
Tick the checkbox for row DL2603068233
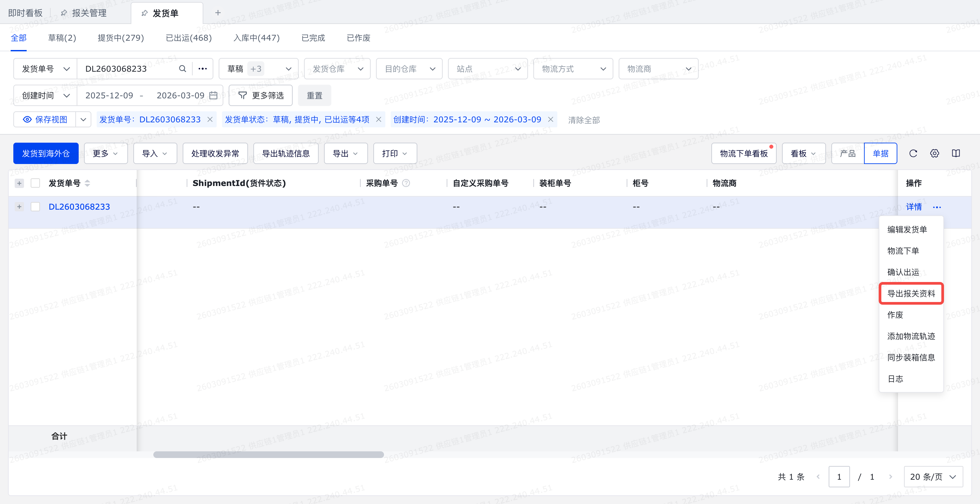pyautogui.click(x=35, y=207)
